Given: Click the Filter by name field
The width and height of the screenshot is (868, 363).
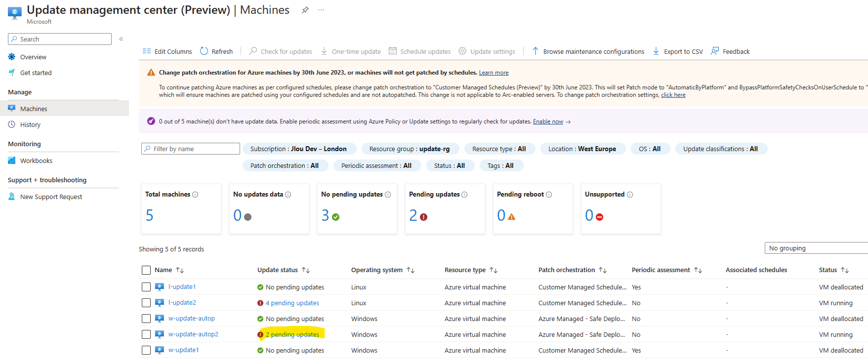Looking at the screenshot, I should click(x=191, y=149).
